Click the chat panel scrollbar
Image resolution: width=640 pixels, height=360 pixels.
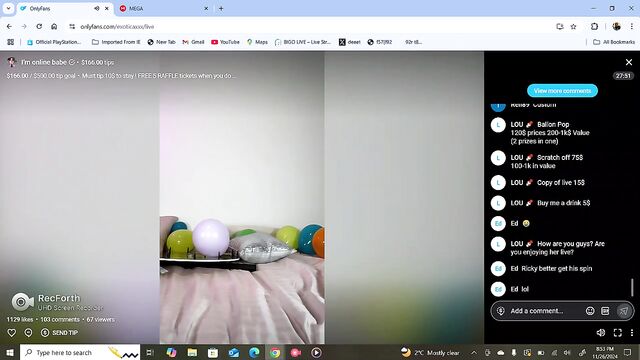coord(632,287)
